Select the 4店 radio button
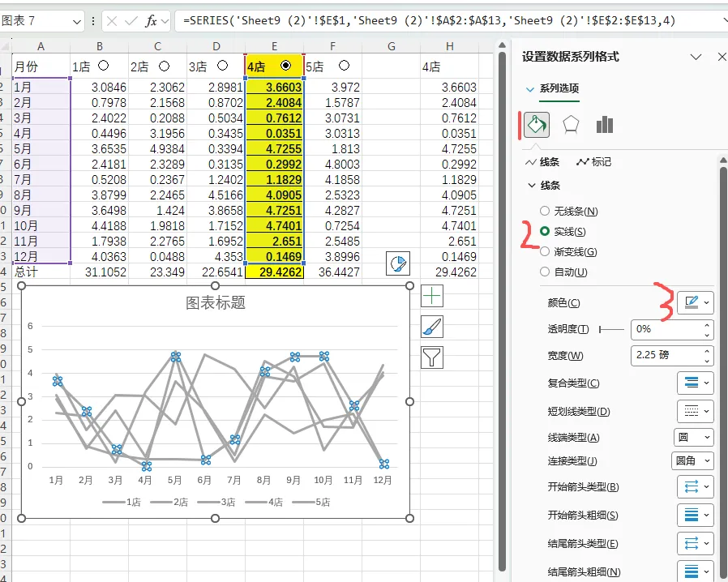This screenshot has width=728, height=582. (286, 66)
